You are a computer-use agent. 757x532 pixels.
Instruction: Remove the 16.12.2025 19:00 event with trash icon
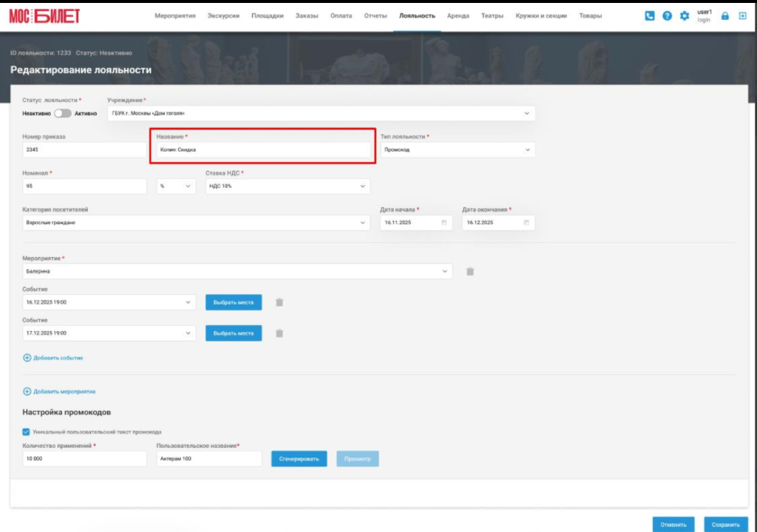click(x=279, y=302)
